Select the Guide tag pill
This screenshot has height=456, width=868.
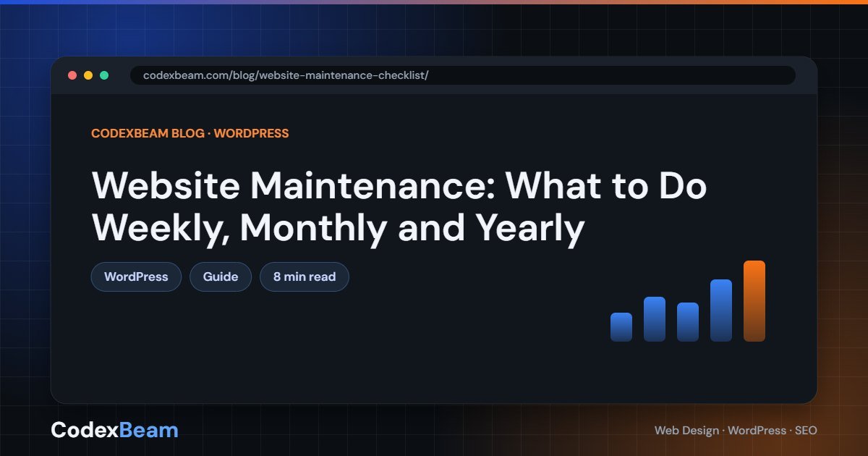pos(221,276)
